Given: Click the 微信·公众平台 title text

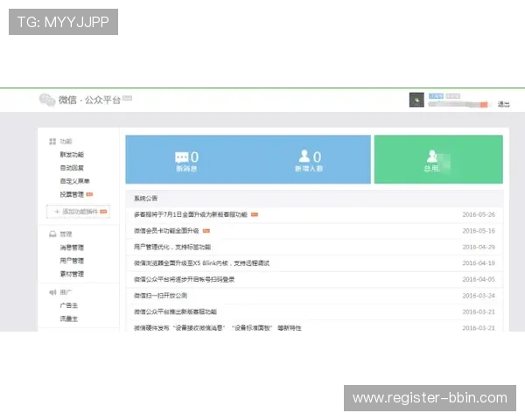Looking at the screenshot, I should (89, 100).
